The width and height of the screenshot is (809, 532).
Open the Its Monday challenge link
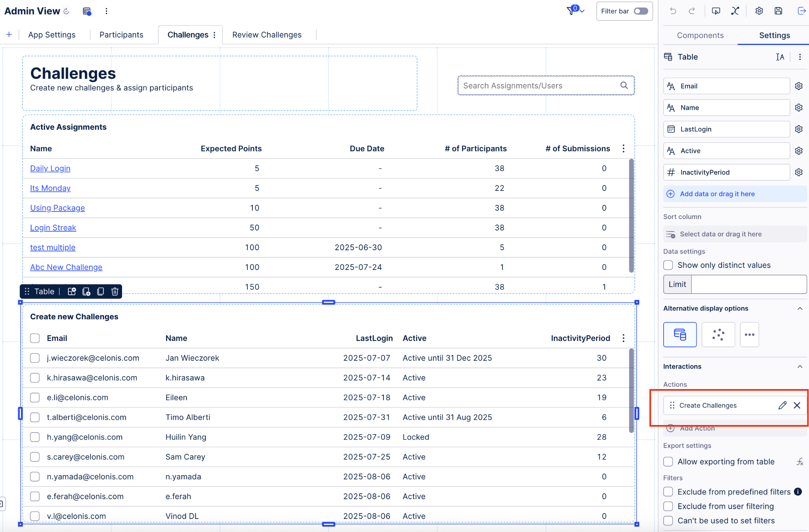50,188
